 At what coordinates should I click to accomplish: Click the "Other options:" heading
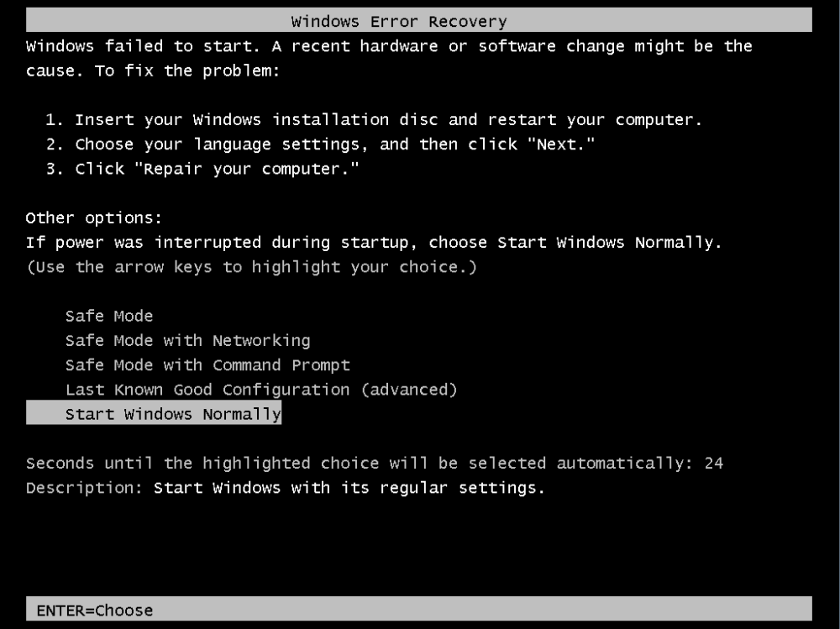coord(93,218)
